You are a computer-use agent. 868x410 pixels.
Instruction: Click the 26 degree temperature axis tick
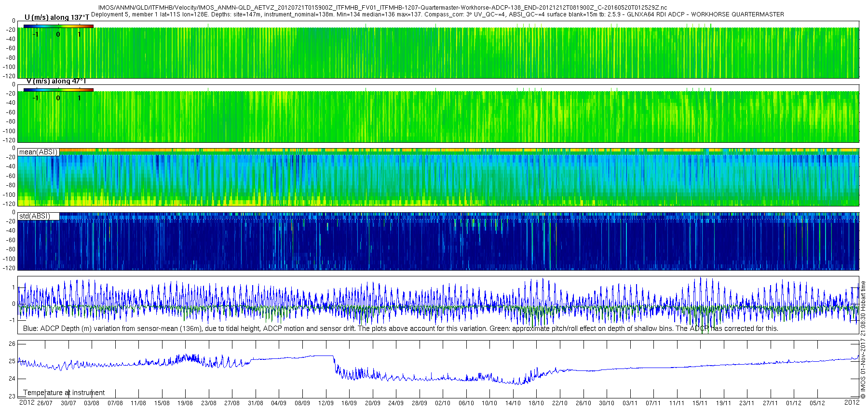point(12,344)
